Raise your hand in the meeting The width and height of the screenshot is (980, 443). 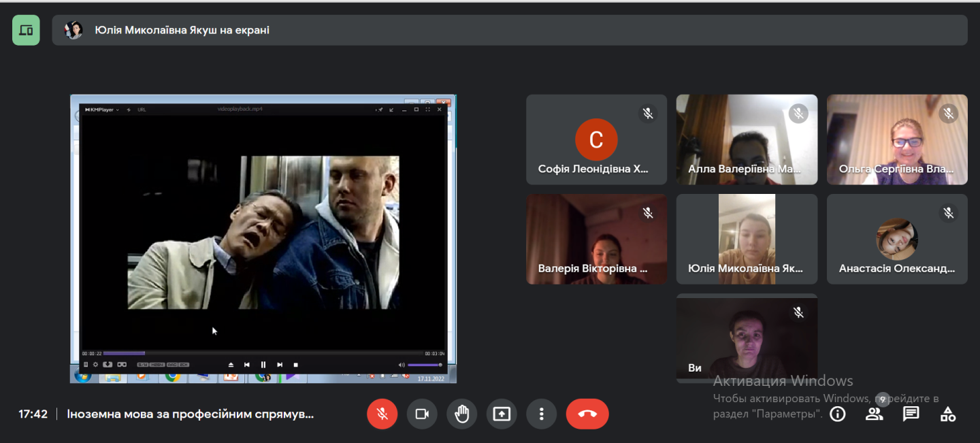[x=462, y=414]
